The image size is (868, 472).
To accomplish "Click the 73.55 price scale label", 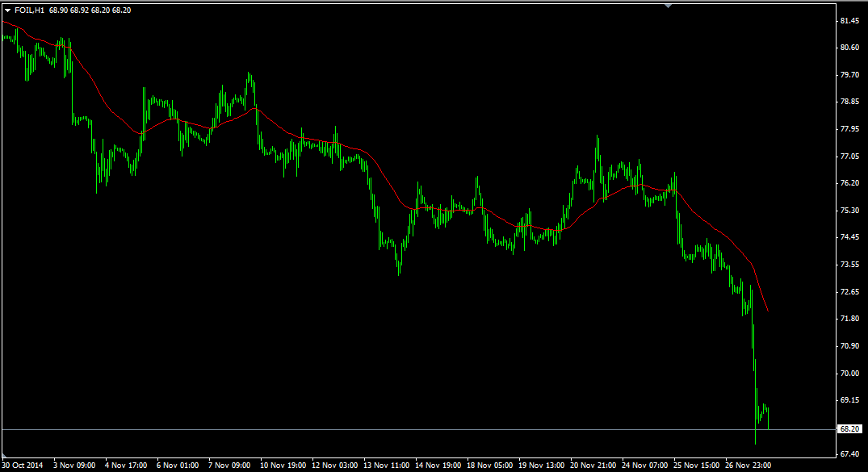I will (849, 265).
